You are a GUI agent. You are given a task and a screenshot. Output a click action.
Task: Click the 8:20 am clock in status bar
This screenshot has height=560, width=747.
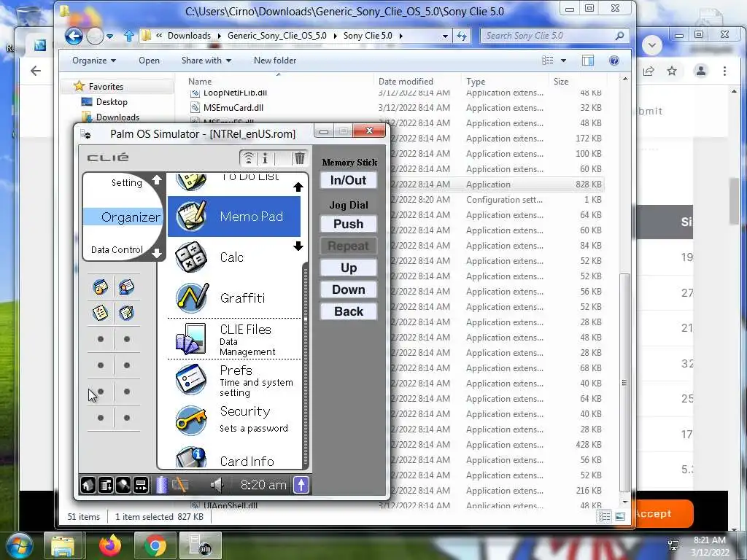point(263,485)
